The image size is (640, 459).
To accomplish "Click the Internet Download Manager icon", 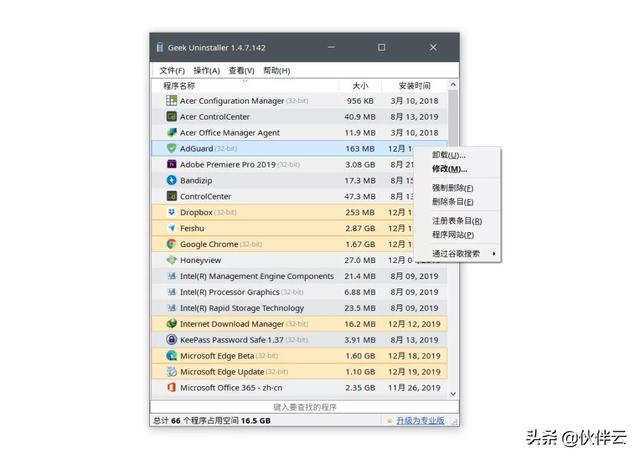I will click(171, 324).
